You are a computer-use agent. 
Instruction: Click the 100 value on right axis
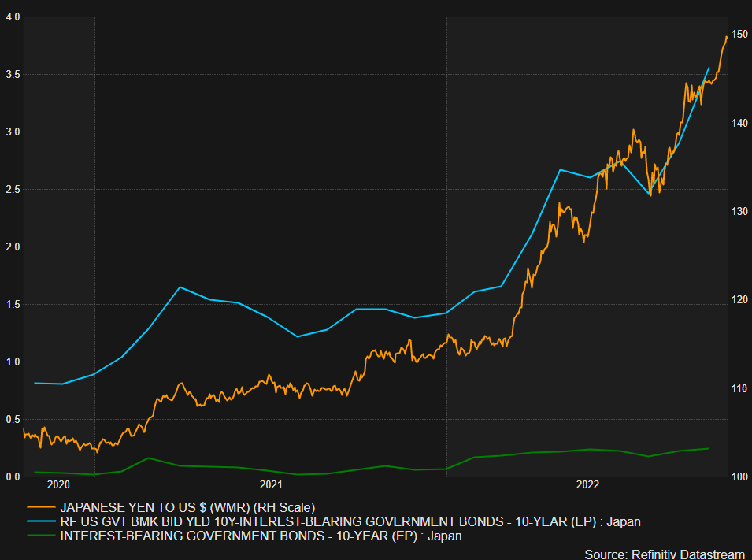[x=740, y=477]
